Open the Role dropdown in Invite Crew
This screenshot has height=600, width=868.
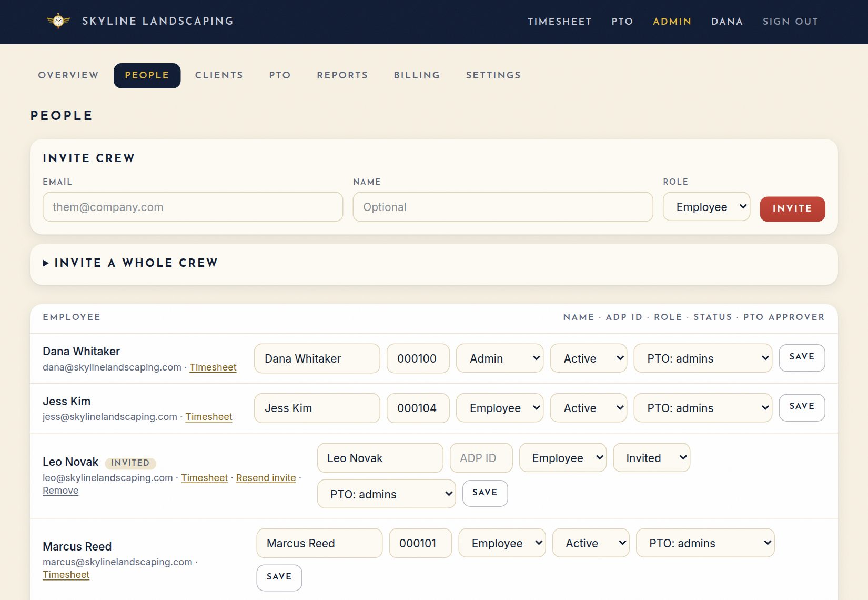pyautogui.click(x=706, y=207)
